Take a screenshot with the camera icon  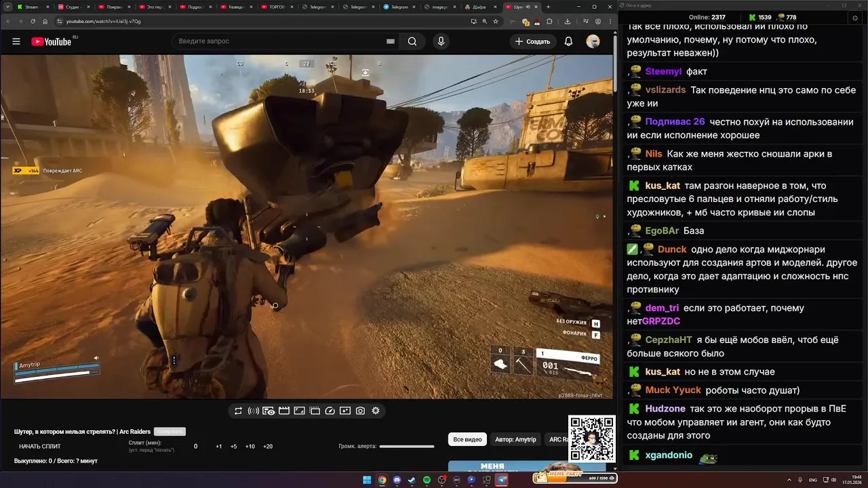click(360, 411)
